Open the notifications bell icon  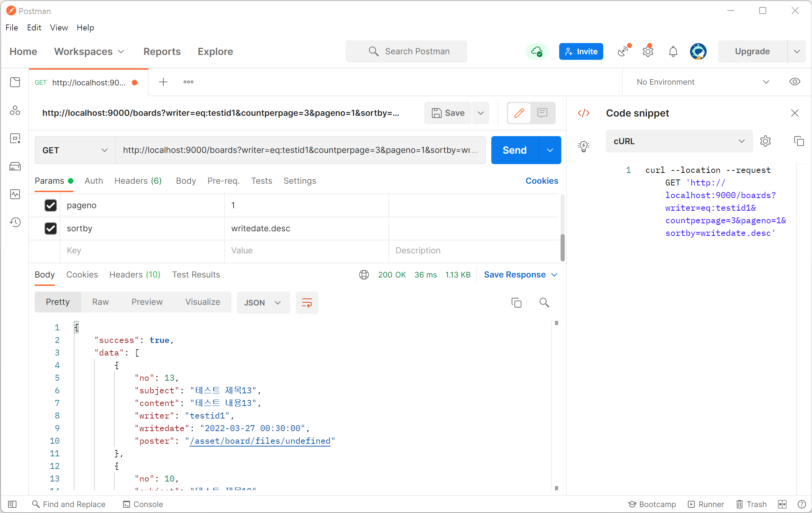point(673,51)
